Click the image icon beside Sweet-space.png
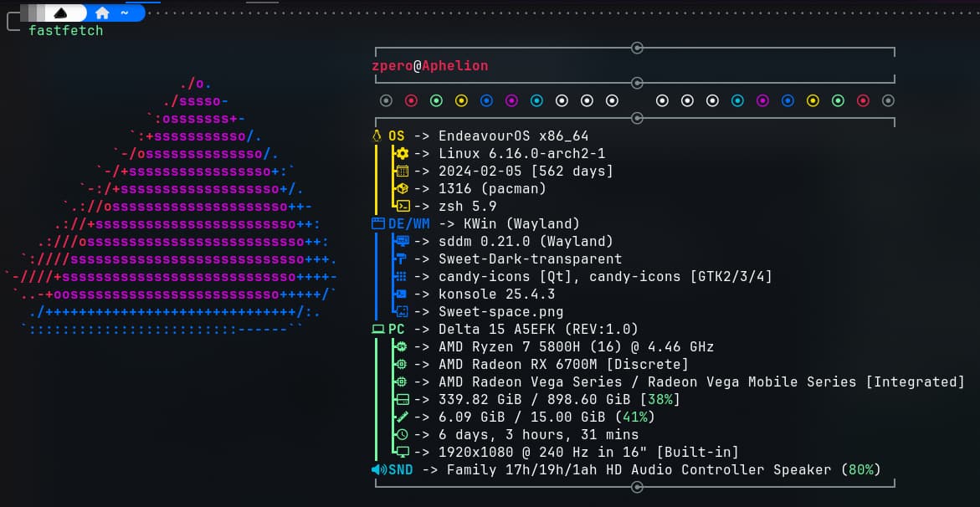The height and width of the screenshot is (507, 980). pos(402,311)
